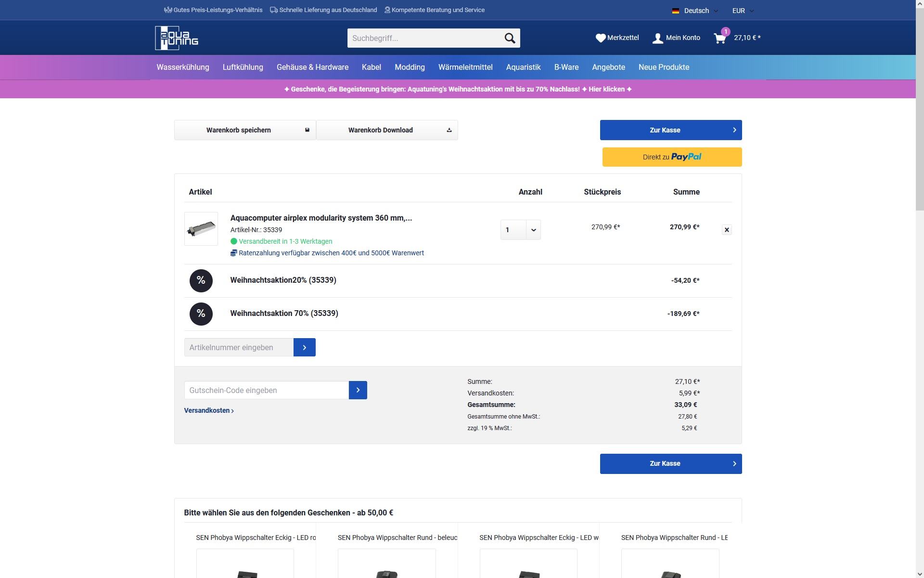This screenshot has height=578, width=924.
Task: Open the shopping cart icon
Action: pyautogui.click(x=720, y=39)
